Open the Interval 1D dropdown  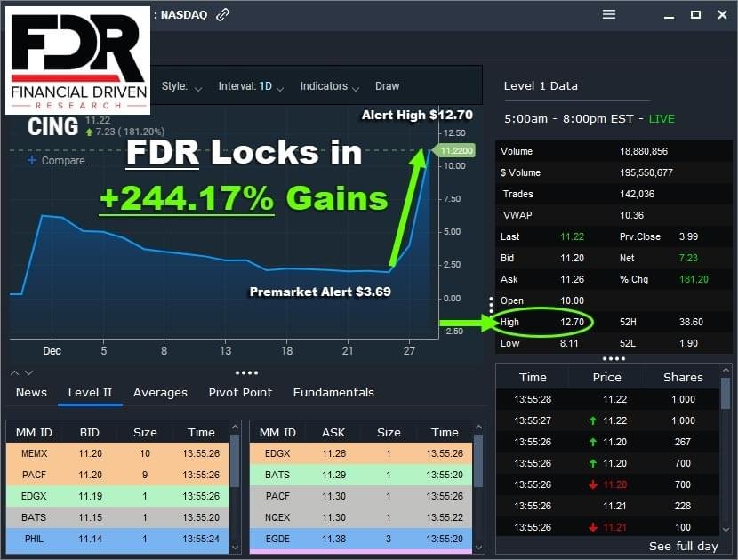point(251,86)
